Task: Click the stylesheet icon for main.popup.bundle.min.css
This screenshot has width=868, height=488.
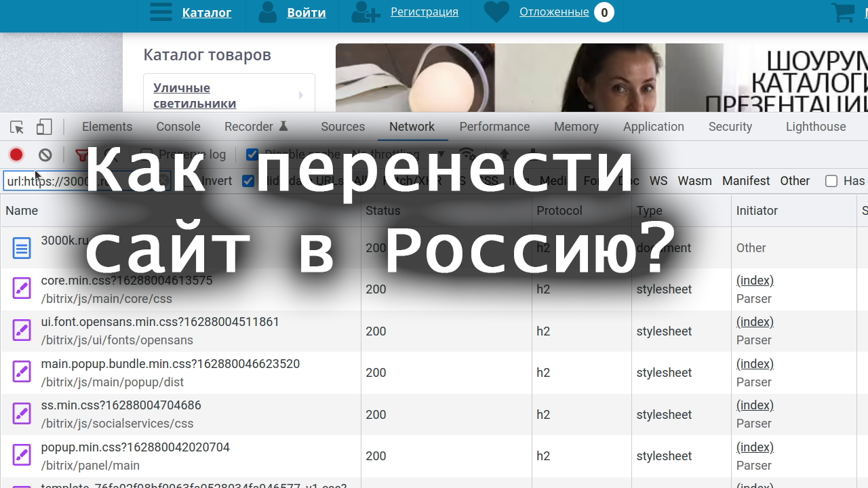Action: click(x=22, y=373)
